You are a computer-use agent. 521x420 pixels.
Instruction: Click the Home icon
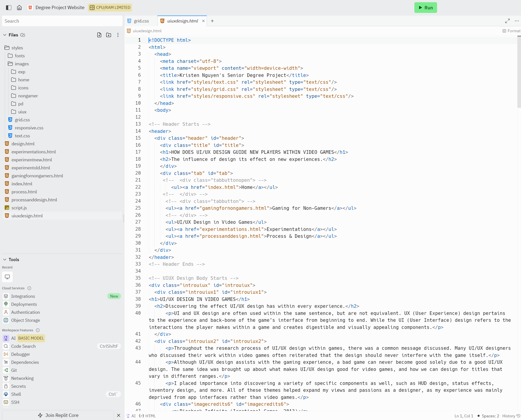(x=19, y=8)
